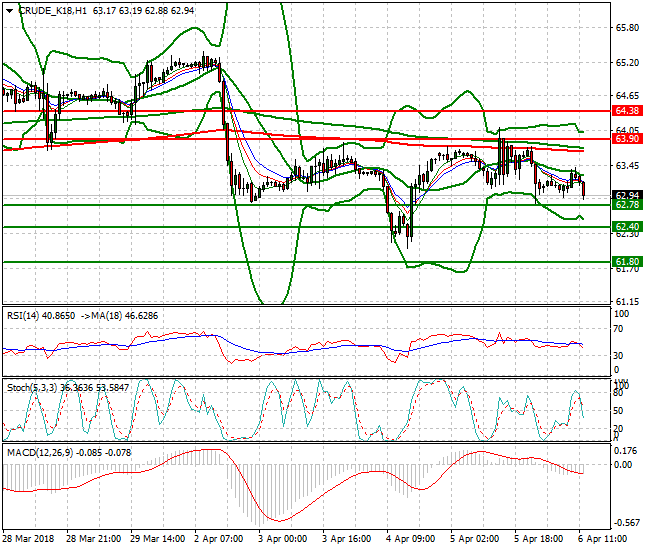
Task: Click the 28 Mar 2018 time axis label
Action: click(x=28, y=539)
